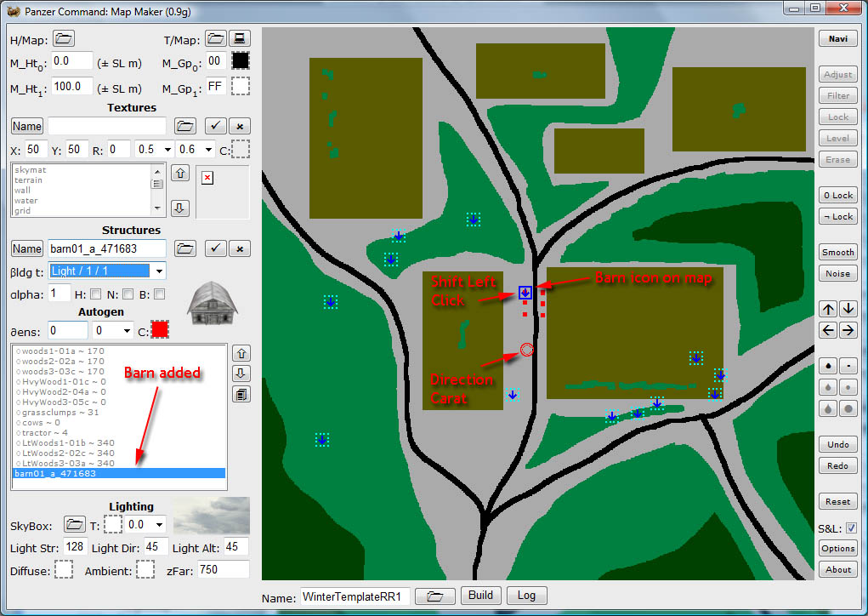Viewport: 868px width, 616px height.
Task: Pick the red Autogen C color swatch
Action: (160, 329)
